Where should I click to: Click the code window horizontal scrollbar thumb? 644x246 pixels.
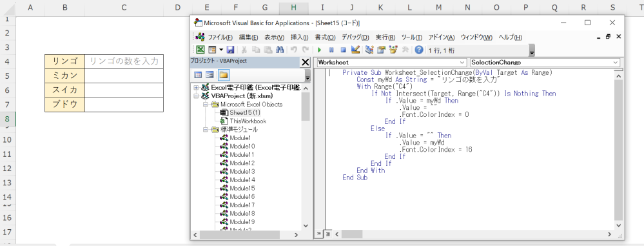point(351,234)
